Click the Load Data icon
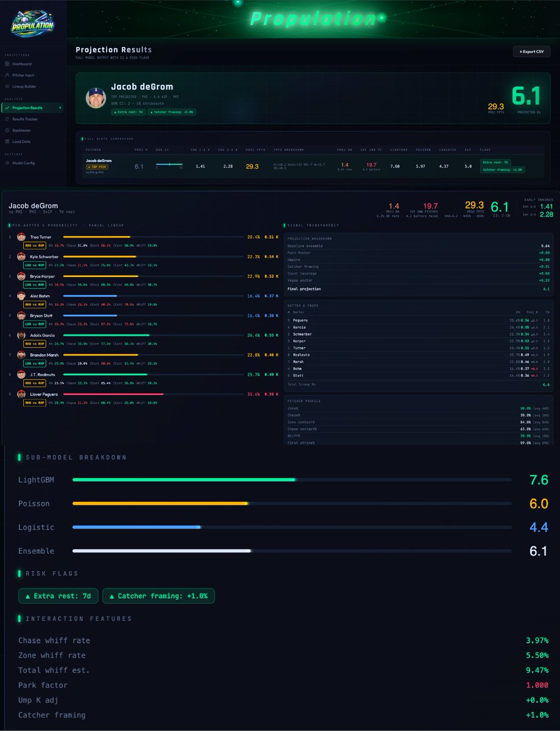 (x=7, y=141)
